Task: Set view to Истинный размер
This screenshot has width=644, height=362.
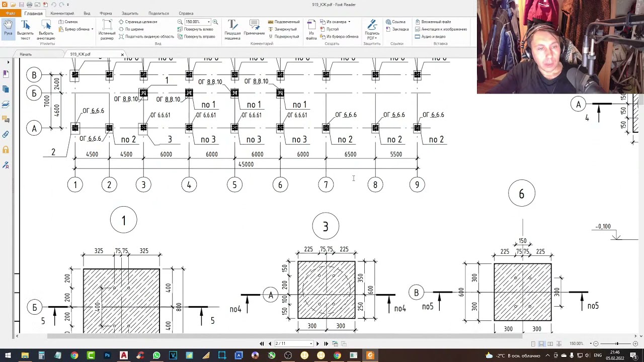Action: pos(107,30)
